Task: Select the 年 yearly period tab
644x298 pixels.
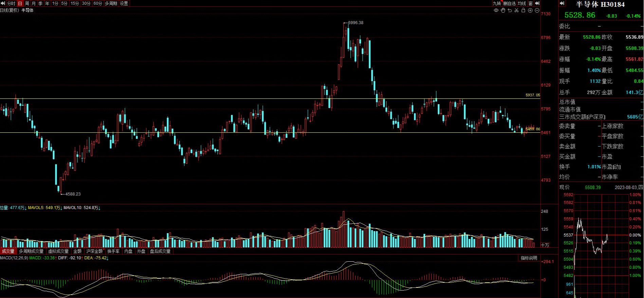Action: [47, 3]
